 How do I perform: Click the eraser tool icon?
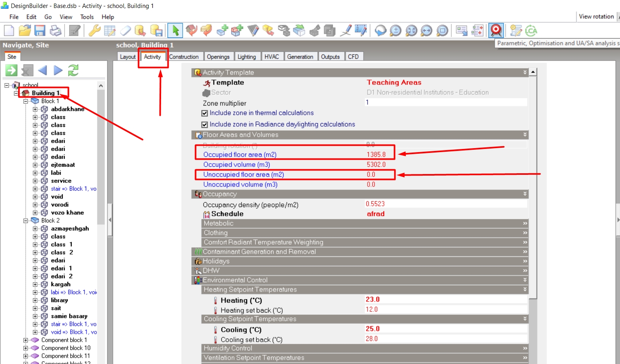click(x=125, y=30)
